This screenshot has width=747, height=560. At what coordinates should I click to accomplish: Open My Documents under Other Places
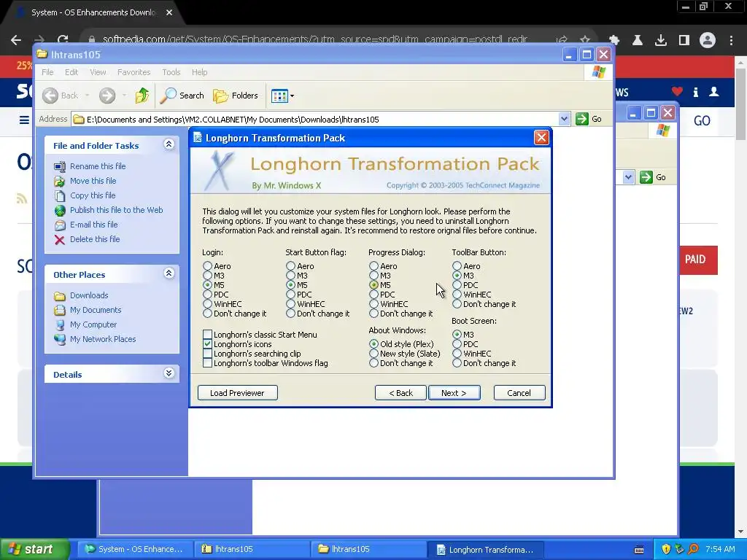coord(96,310)
